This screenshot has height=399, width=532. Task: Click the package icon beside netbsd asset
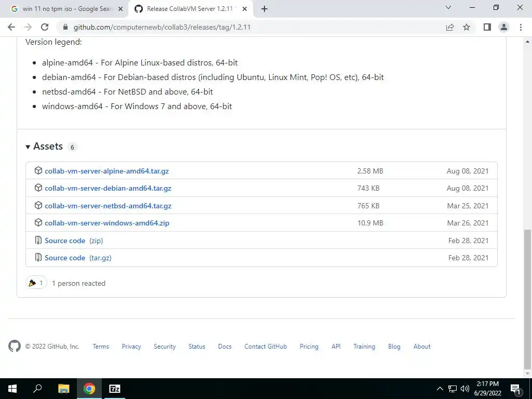[x=38, y=205]
